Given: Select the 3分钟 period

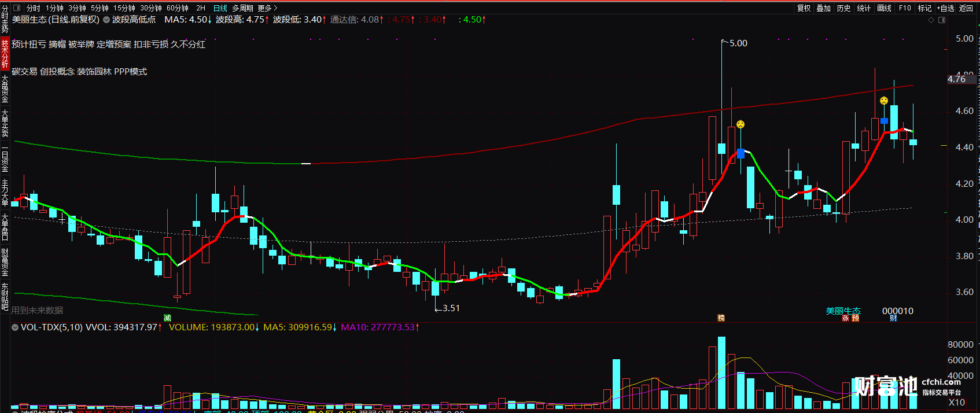Looking at the screenshot, I should point(77,8).
